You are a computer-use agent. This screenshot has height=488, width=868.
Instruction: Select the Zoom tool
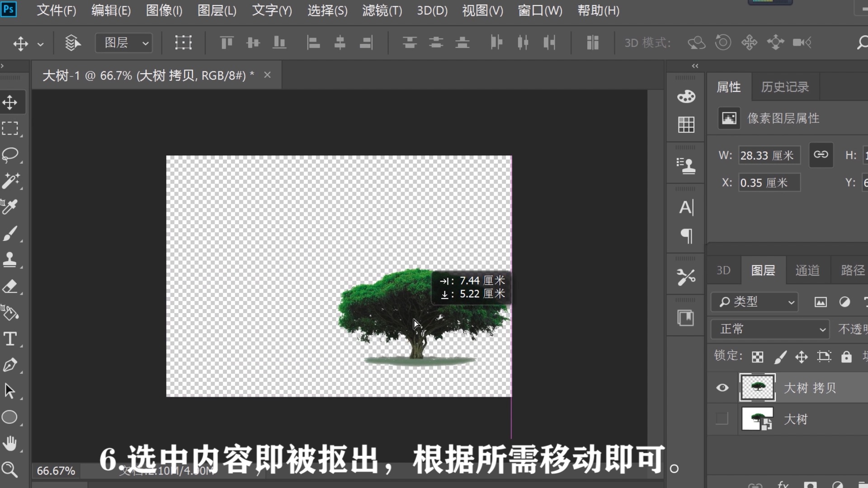pyautogui.click(x=10, y=469)
